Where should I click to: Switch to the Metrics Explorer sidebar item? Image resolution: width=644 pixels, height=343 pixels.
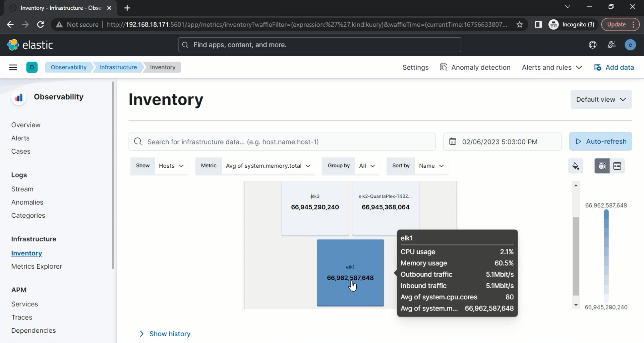click(x=36, y=266)
